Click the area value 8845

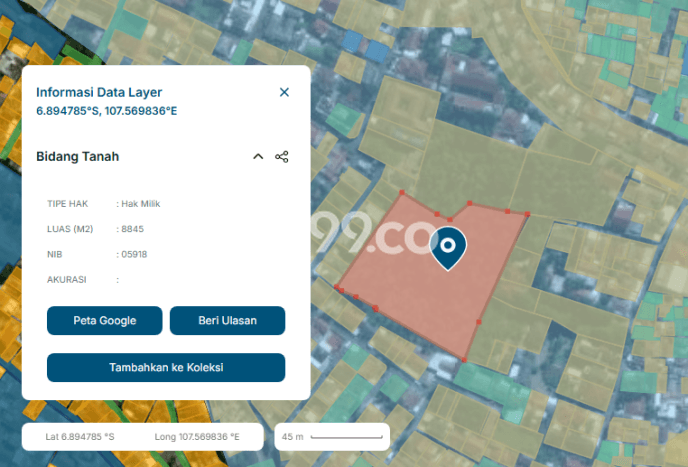133,229
